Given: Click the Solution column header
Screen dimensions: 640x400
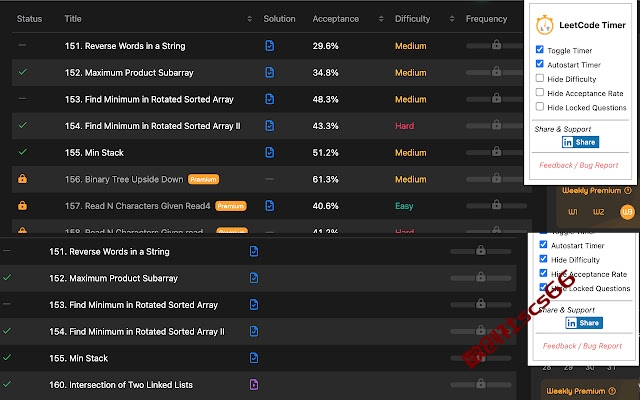Looking at the screenshot, I should pyautogui.click(x=279, y=19).
